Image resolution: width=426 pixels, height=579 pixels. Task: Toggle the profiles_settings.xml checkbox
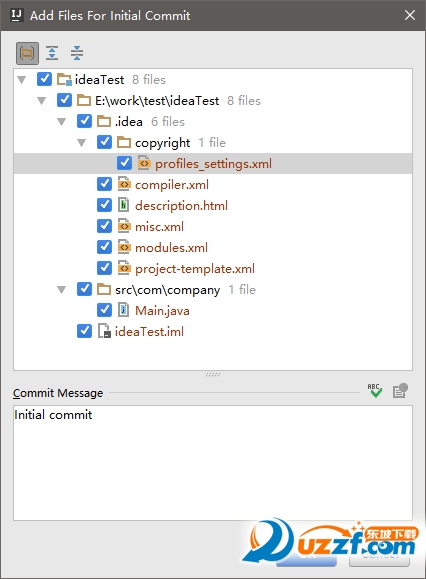(x=124, y=163)
